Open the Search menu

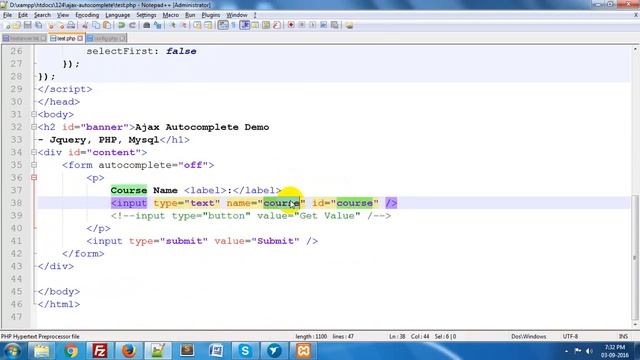click(42, 15)
